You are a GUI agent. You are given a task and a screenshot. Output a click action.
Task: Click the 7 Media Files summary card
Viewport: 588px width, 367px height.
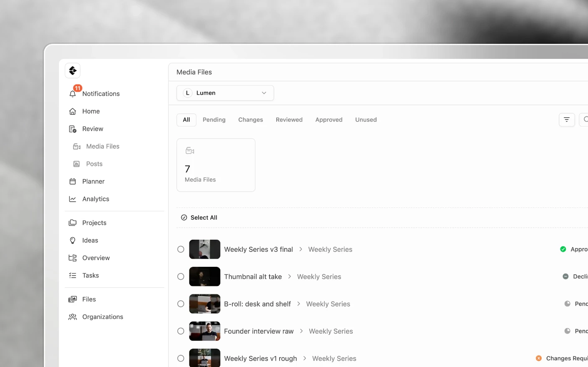[216, 165]
